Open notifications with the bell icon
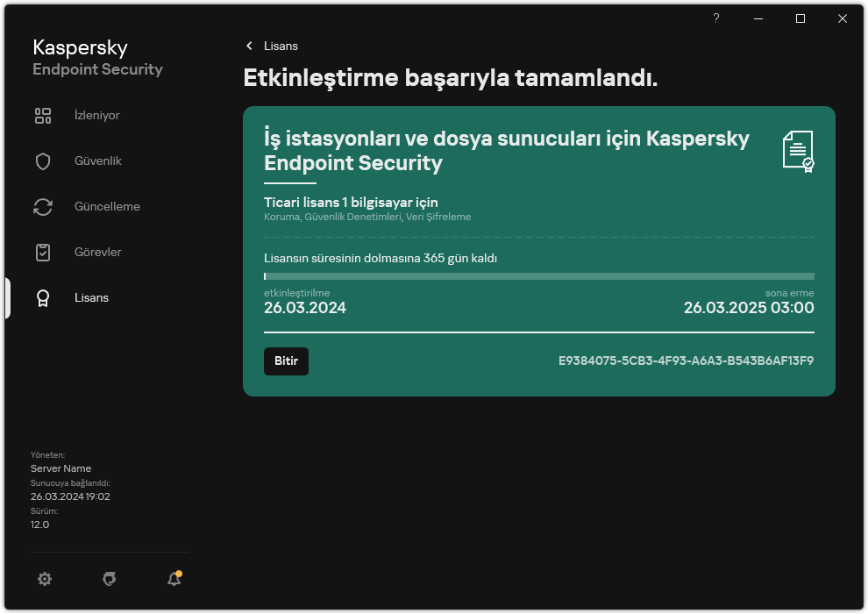Screen dimensions: 868x614 [x=173, y=579]
